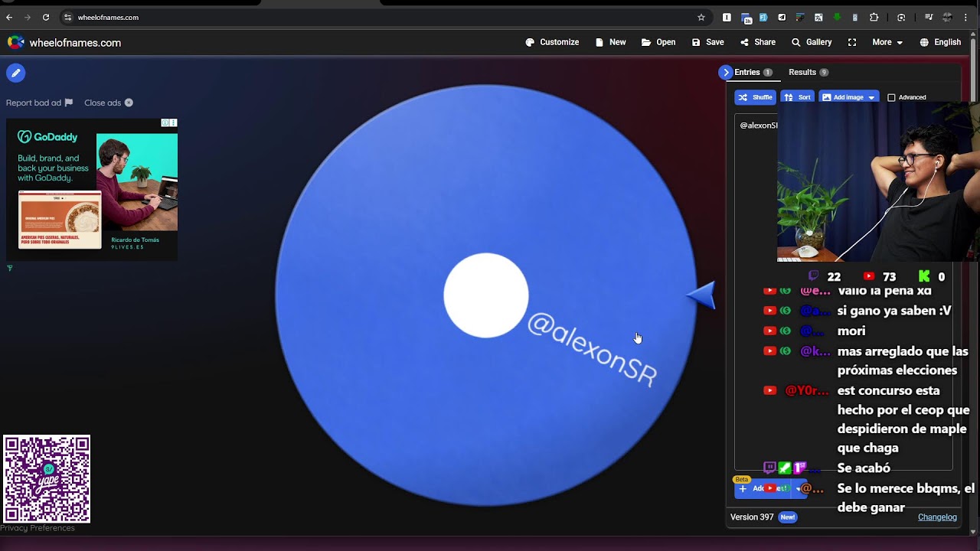Click chat message 'si gano ya saben :V'
Viewport: 980px width, 551px height.
(894, 311)
